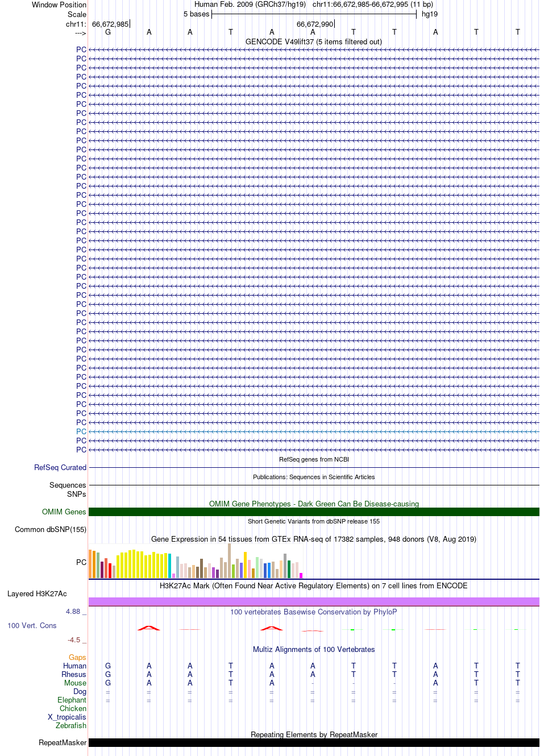Click the Window Position label
The height and width of the screenshot is (756, 540).
coord(59,5)
